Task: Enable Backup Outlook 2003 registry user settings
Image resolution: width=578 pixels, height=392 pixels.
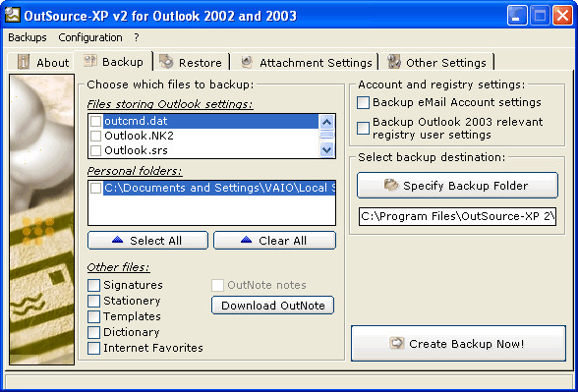Action: click(363, 128)
